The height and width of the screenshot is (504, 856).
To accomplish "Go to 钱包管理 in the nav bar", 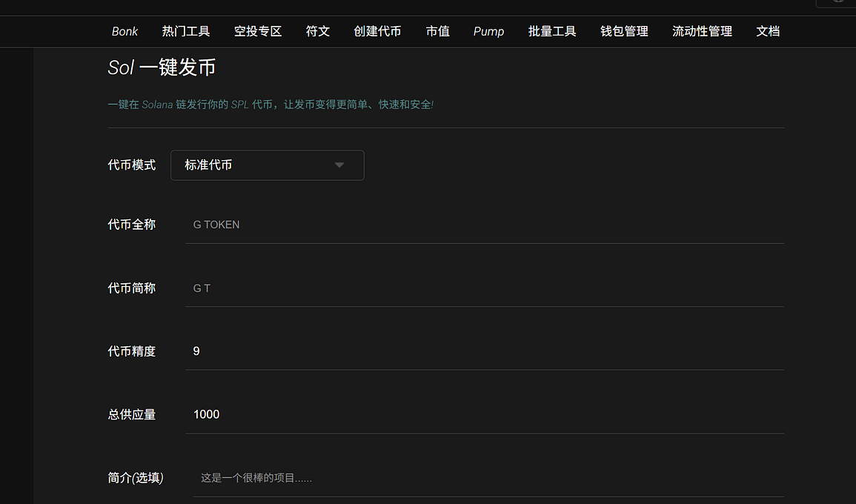I will pyautogui.click(x=624, y=31).
